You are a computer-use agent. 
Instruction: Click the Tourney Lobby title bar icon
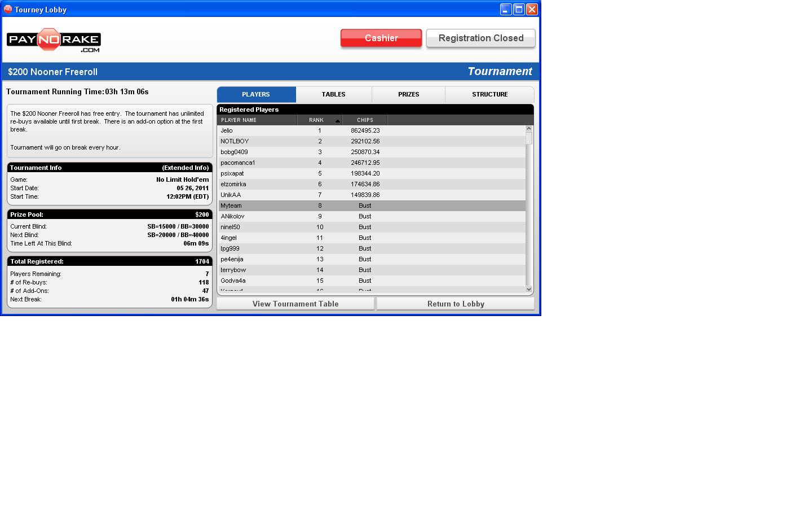(8, 9)
